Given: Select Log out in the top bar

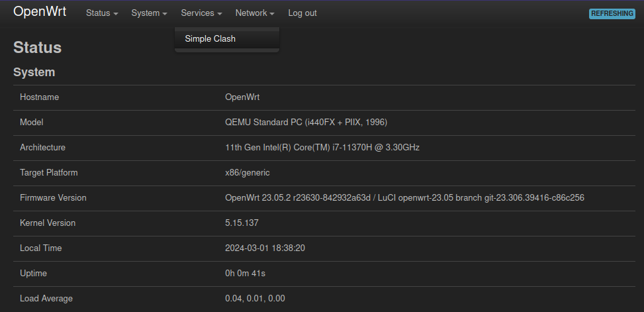Looking at the screenshot, I should pyautogui.click(x=302, y=13).
